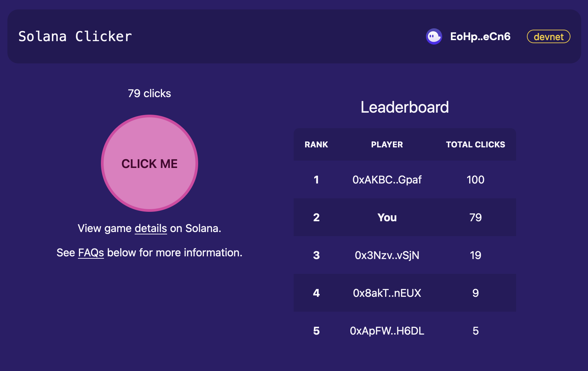The image size is (588, 371).
Task: Click the PLAYER column header
Action: [387, 145]
